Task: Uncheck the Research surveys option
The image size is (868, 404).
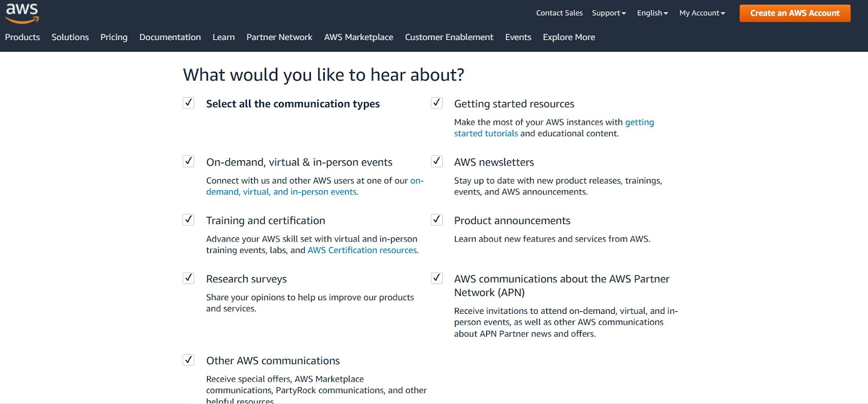Action: (x=188, y=278)
